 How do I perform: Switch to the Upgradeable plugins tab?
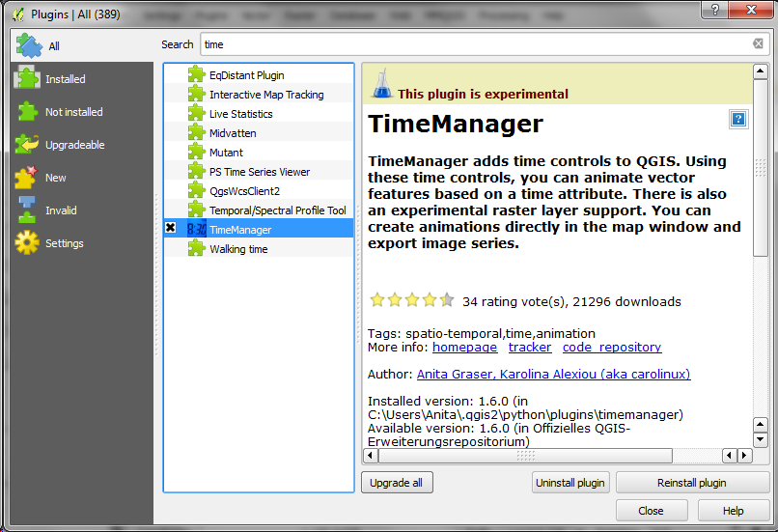pyautogui.click(x=74, y=145)
